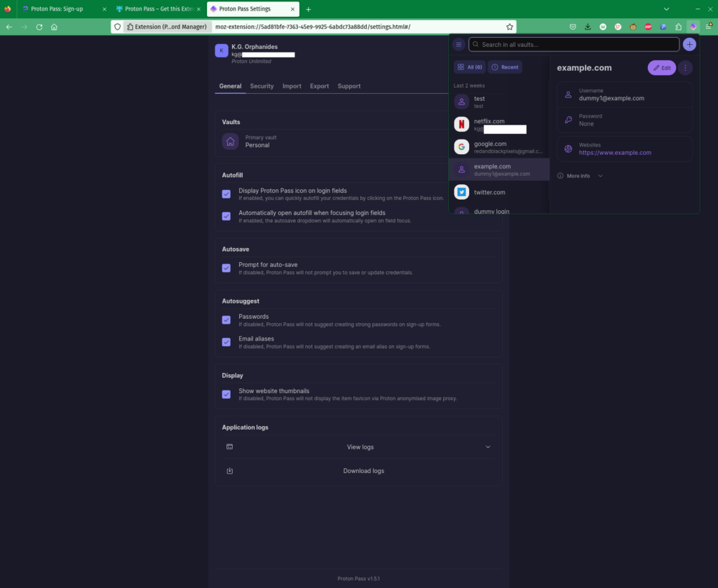
Task: Click the download logs icon
Action: click(230, 471)
